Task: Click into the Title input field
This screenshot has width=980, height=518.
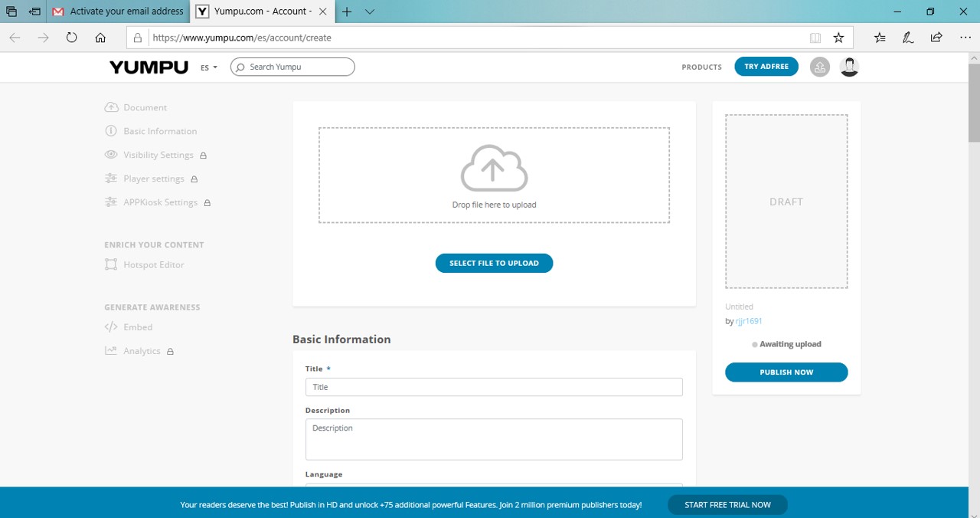Action: tap(494, 387)
